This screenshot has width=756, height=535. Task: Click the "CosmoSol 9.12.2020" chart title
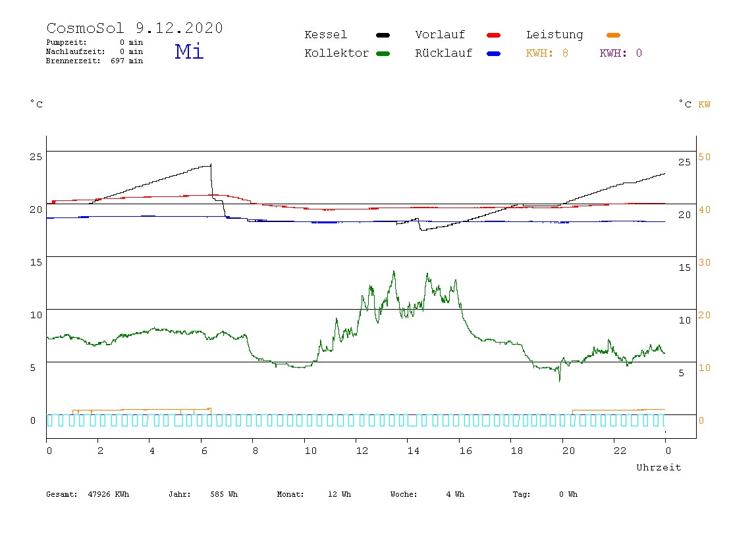pyautogui.click(x=135, y=28)
